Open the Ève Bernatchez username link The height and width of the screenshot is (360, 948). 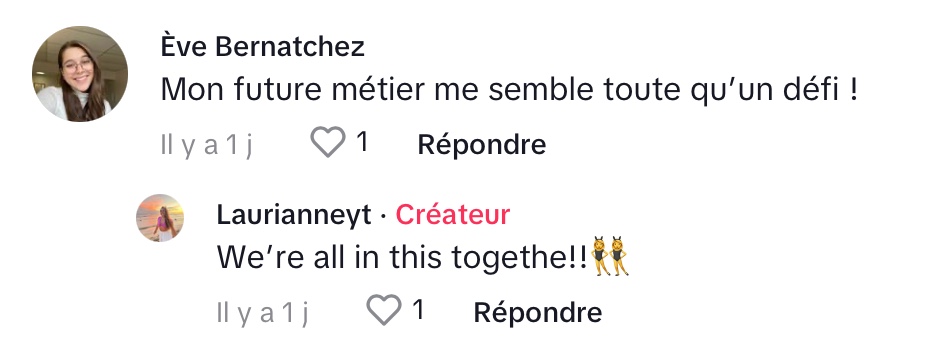coord(263,46)
